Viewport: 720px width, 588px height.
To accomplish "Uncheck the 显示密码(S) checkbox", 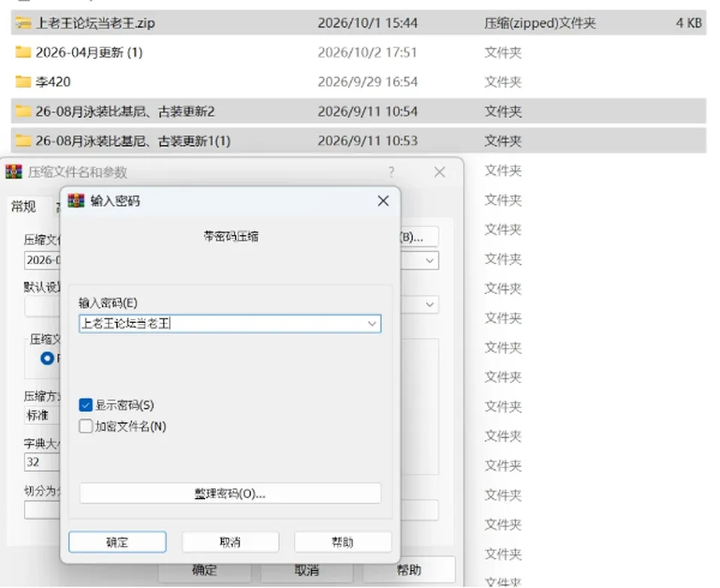I will (85, 405).
